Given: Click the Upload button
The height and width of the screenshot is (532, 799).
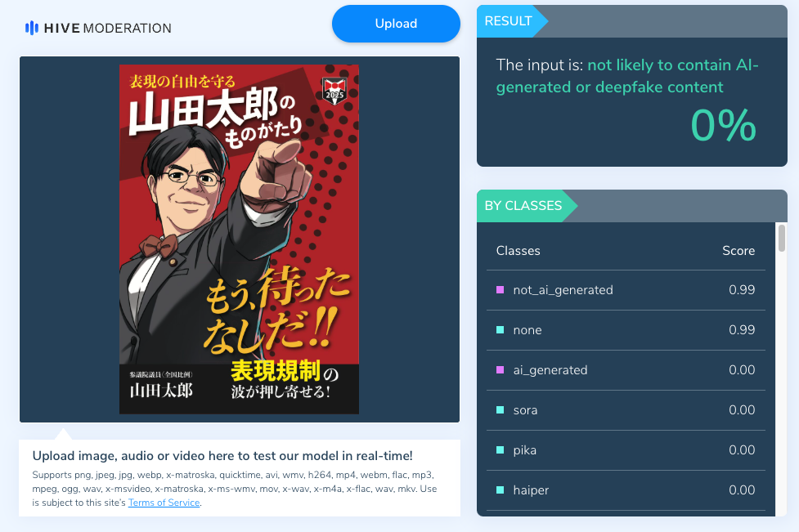Looking at the screenshot, I should click(396, 24).
